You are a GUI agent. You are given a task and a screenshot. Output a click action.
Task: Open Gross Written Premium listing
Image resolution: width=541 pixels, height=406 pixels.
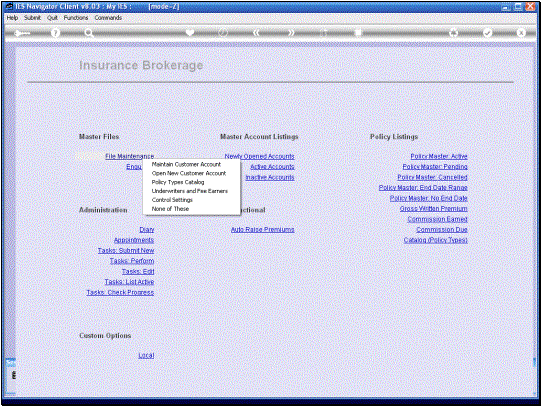tap(433, 208)
